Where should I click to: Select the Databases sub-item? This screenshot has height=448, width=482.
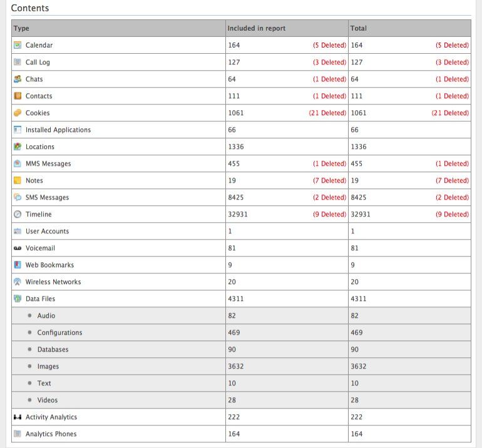tap(53, 349)
